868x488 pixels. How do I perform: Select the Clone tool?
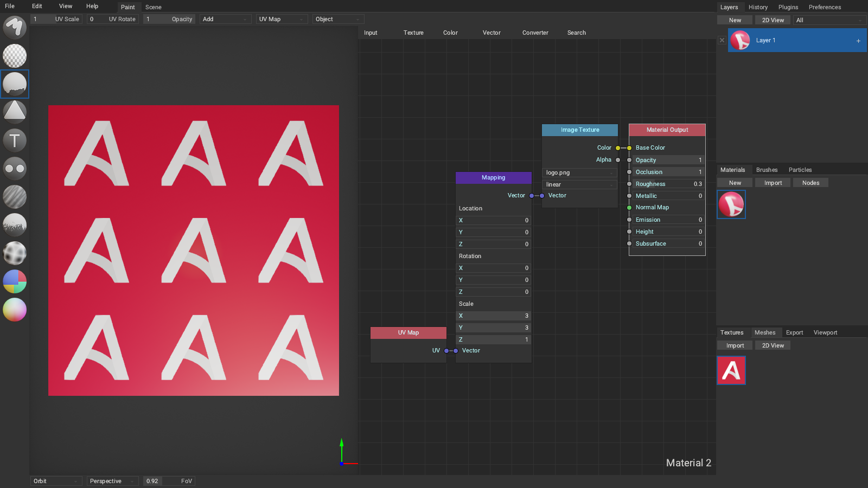(x=15, y=169)
